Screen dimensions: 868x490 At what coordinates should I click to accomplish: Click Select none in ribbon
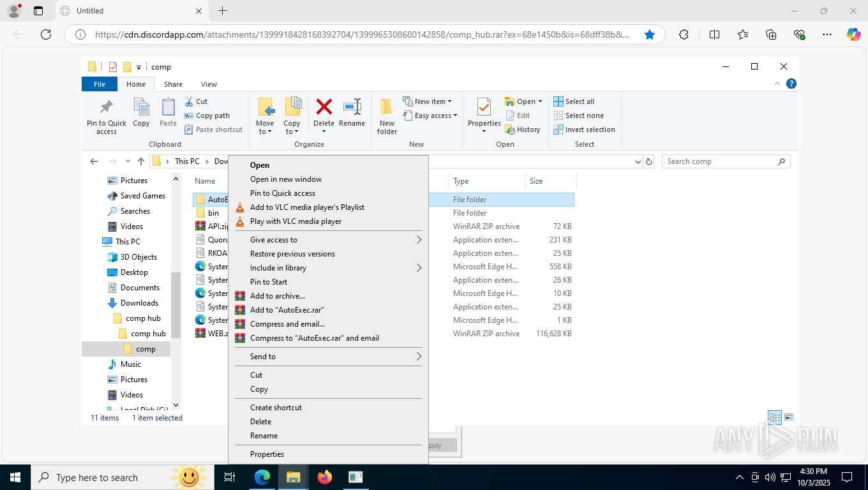[578, 115]
